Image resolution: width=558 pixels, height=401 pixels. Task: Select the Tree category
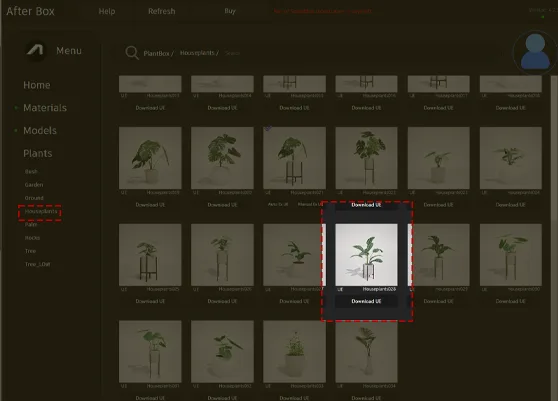pyautogui.click(x=30, y=251)
